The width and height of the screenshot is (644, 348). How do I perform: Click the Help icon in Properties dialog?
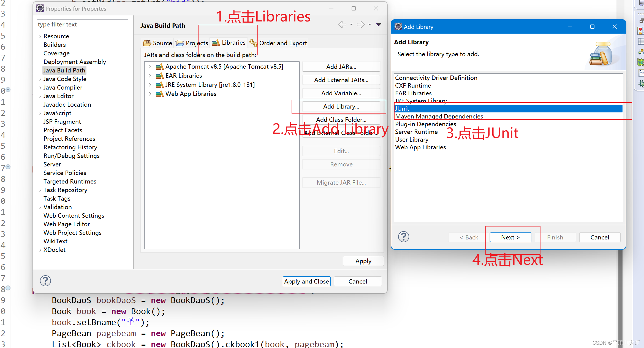click(45, 281)
